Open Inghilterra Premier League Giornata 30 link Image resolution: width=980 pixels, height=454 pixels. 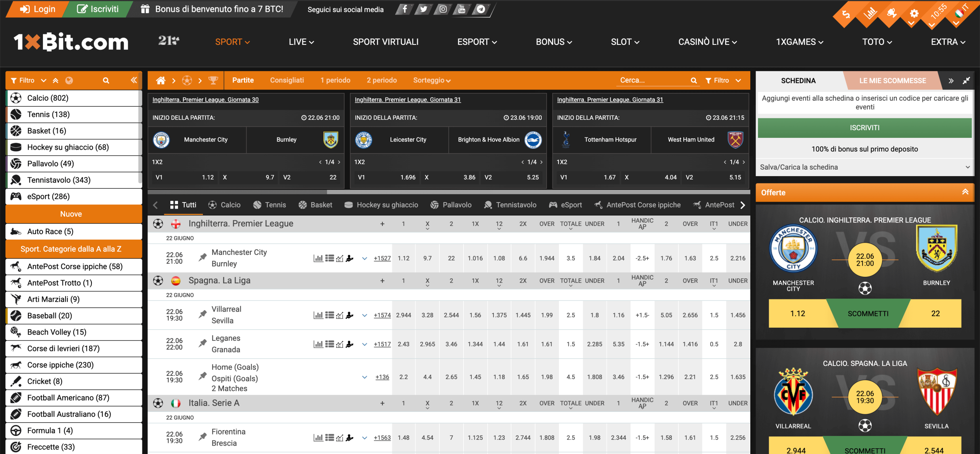[206, 100]
